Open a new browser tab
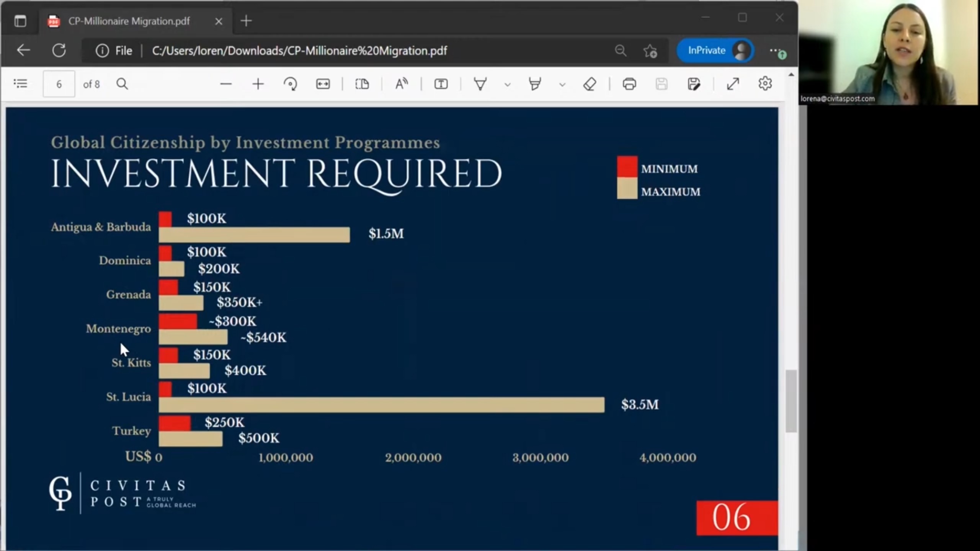Screen dimensions: 980x551 pos(246,21)
